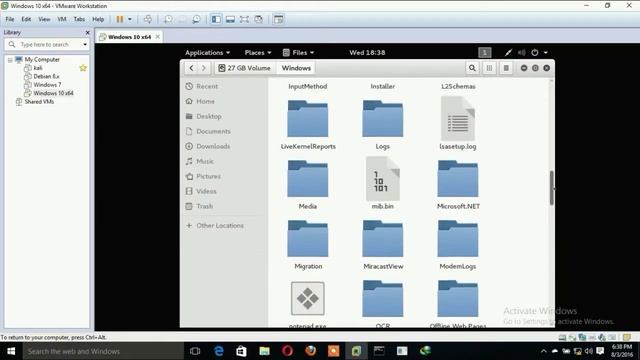Screen dimensions: 640x360
Task: Select Shared VMs in the library
Action: [39, 102]
